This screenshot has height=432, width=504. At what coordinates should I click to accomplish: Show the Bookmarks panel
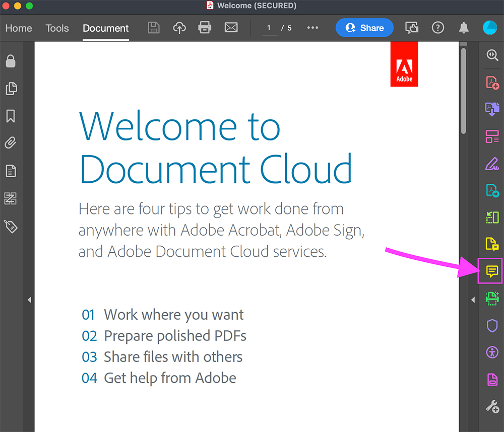[x=11, y=116]
